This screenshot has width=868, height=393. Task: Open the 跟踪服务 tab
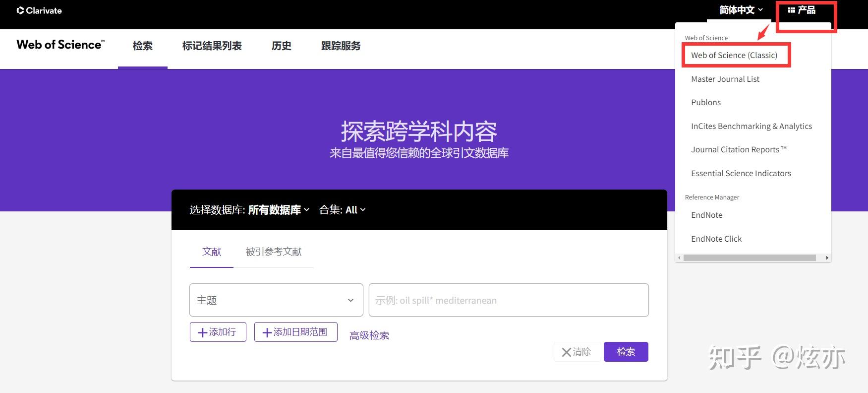341,46
